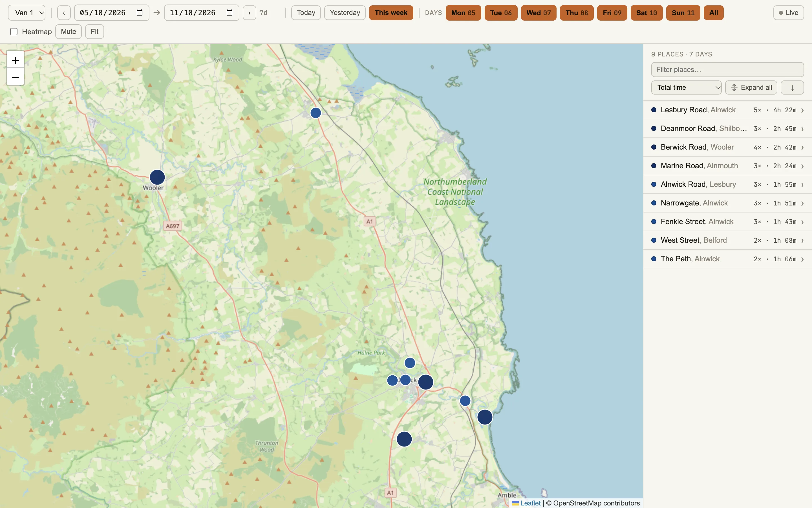Expand the Alnwick Road, Lesbury row
The width and height of the screenshot is (812, 508).
(x=727, y=185)
